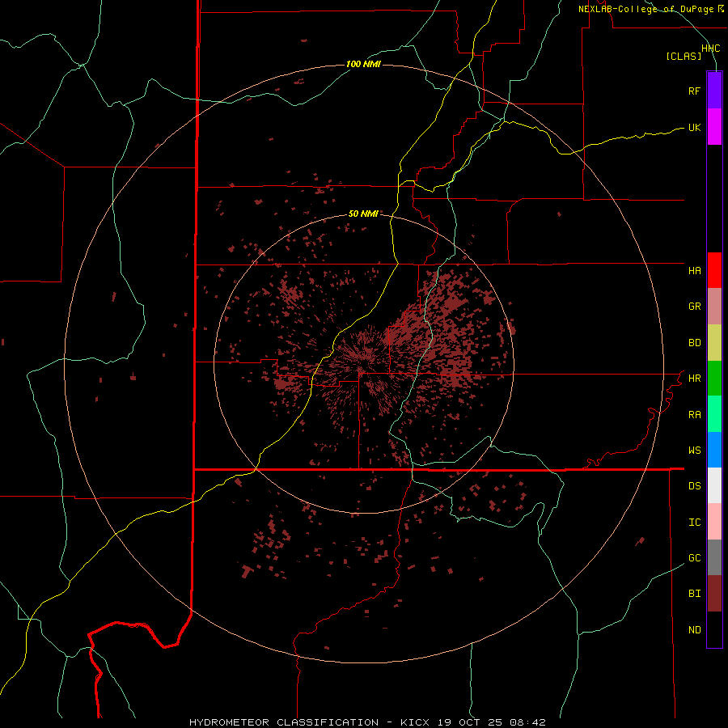Click the HA legend label
This screenshot has height=728, width=728.
[694, 270]
